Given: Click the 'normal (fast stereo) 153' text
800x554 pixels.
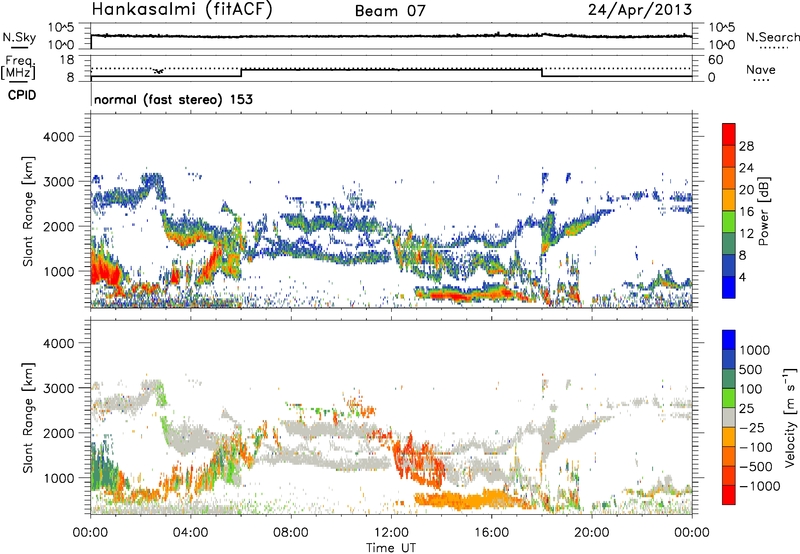Looking at the screenshot, I should [x=173, y=99].
